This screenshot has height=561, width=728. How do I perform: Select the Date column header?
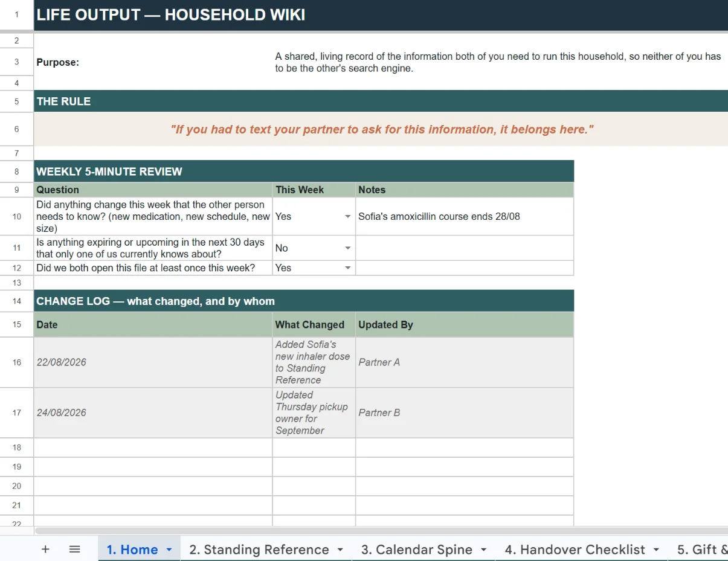(153, 324)
